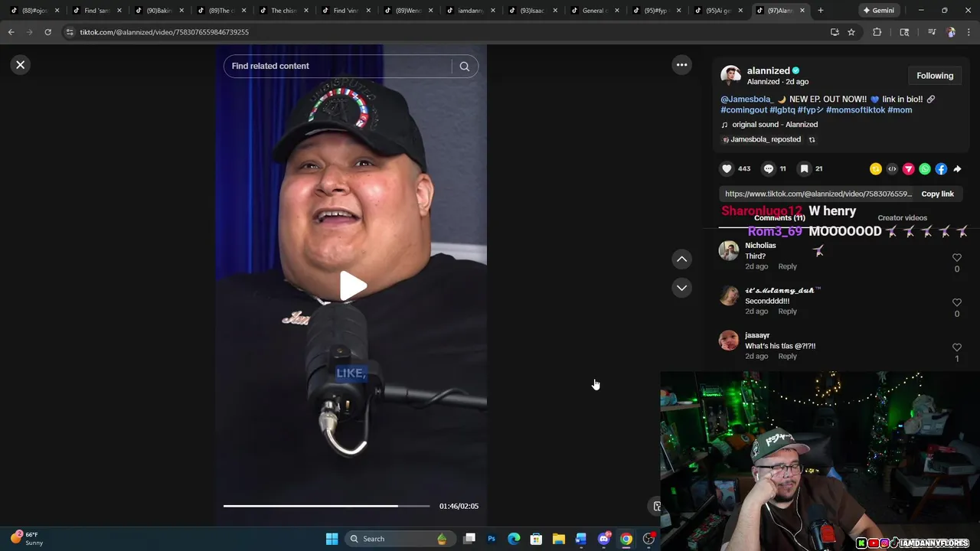Open Photoshop from the taskbar
980x551 pixels.
click(492, 539)
